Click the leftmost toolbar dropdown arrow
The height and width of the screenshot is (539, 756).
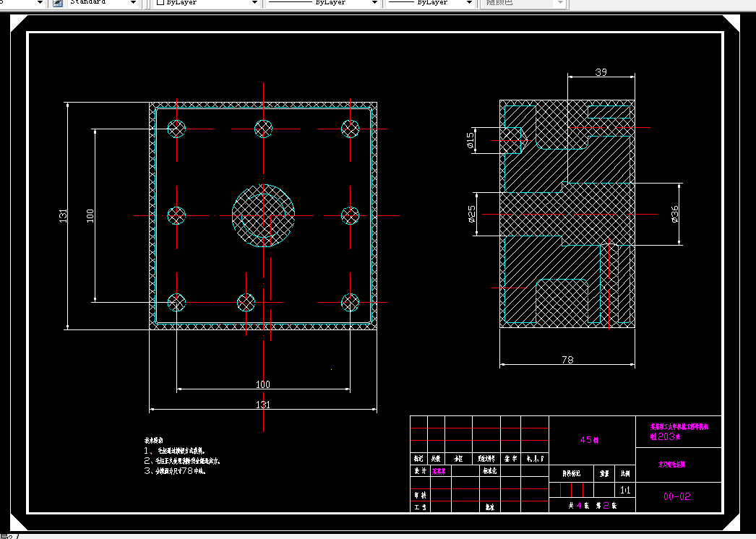(40, 2)
